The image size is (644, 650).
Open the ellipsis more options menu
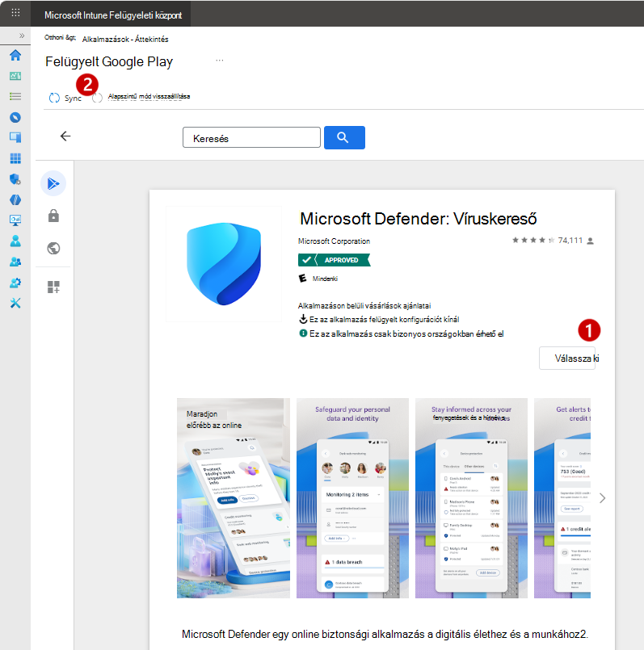tap(220, 61)
